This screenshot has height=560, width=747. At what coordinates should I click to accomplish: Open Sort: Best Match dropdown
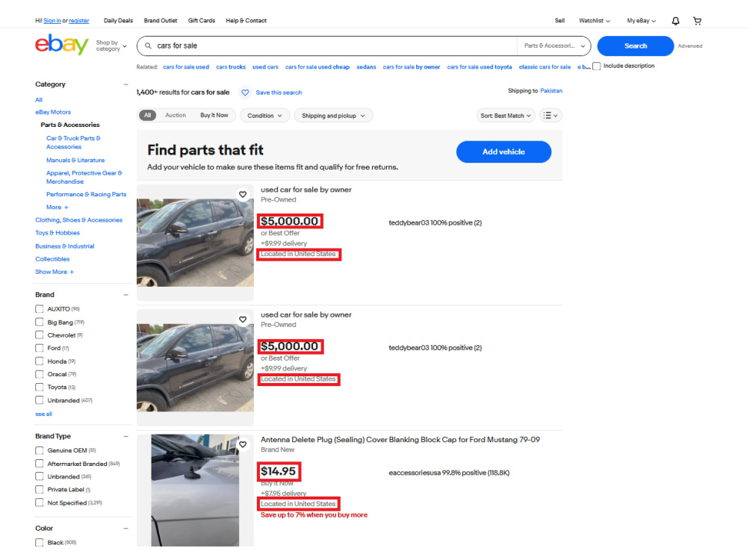coord(506,116)
